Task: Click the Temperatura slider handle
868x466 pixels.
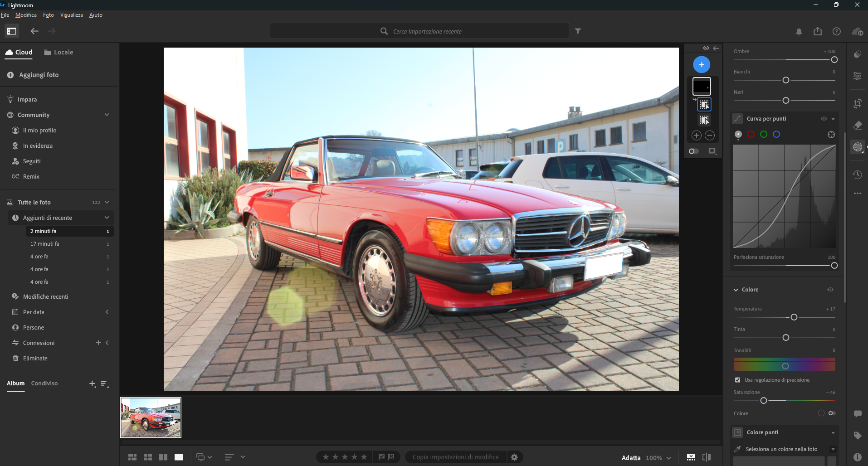Action: tap(794, 317)
